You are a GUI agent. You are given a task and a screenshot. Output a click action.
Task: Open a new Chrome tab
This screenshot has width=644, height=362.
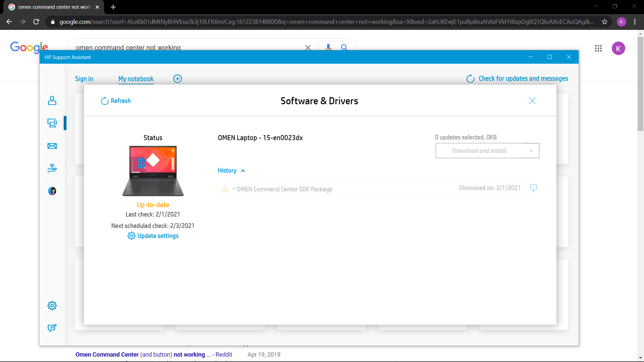click(x=113, y=7)
